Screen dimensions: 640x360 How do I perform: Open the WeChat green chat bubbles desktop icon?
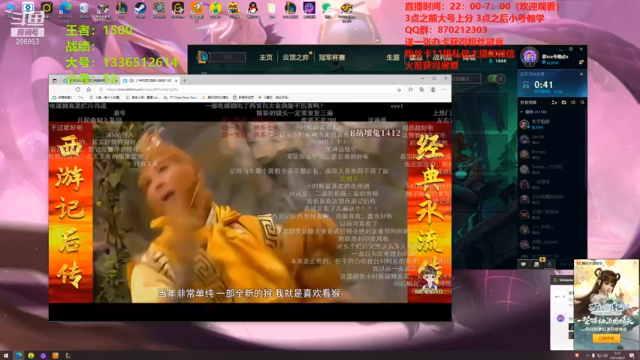pyautogui.click(x=327, y=9)
